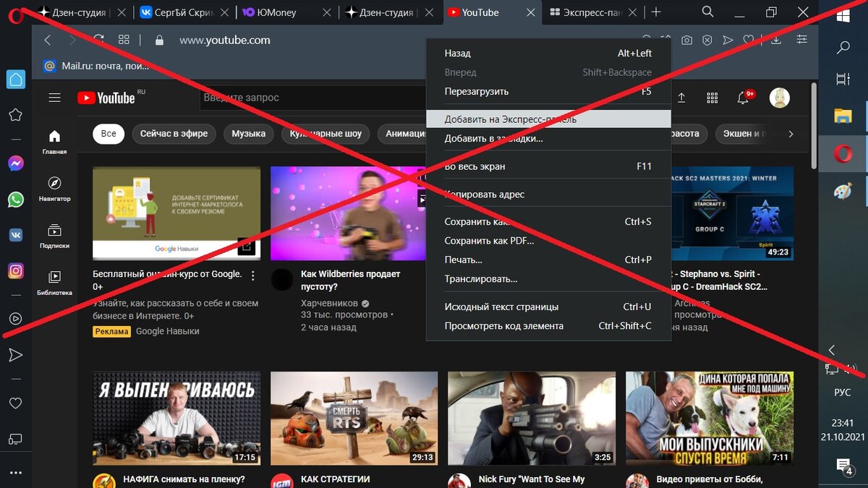Open Easy Setup sliders icon

801,40
